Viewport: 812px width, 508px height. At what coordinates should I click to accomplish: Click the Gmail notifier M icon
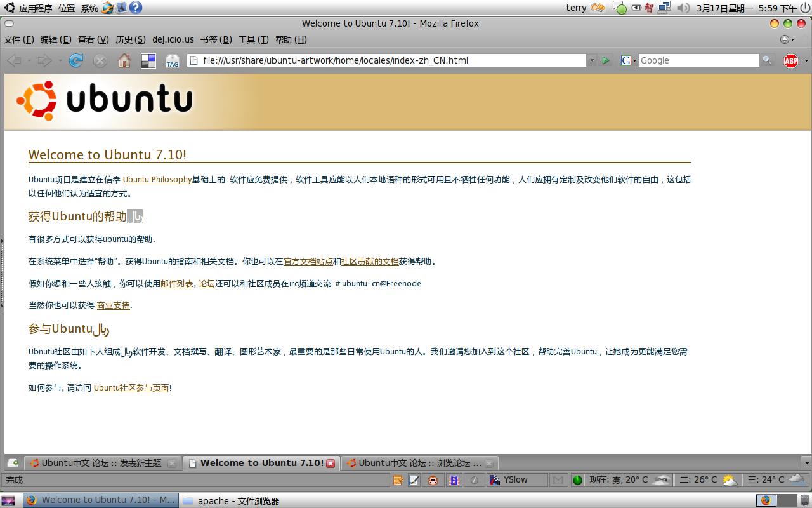pyautogui.click(x=558, y=480)
